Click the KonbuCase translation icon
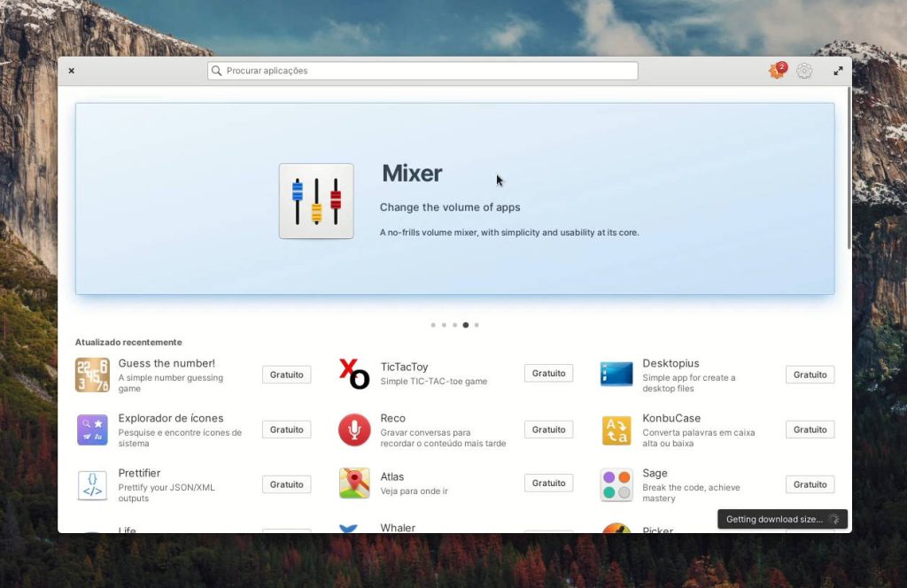The height and width of the screenshot is (588, 907). [x=616, y=430]
